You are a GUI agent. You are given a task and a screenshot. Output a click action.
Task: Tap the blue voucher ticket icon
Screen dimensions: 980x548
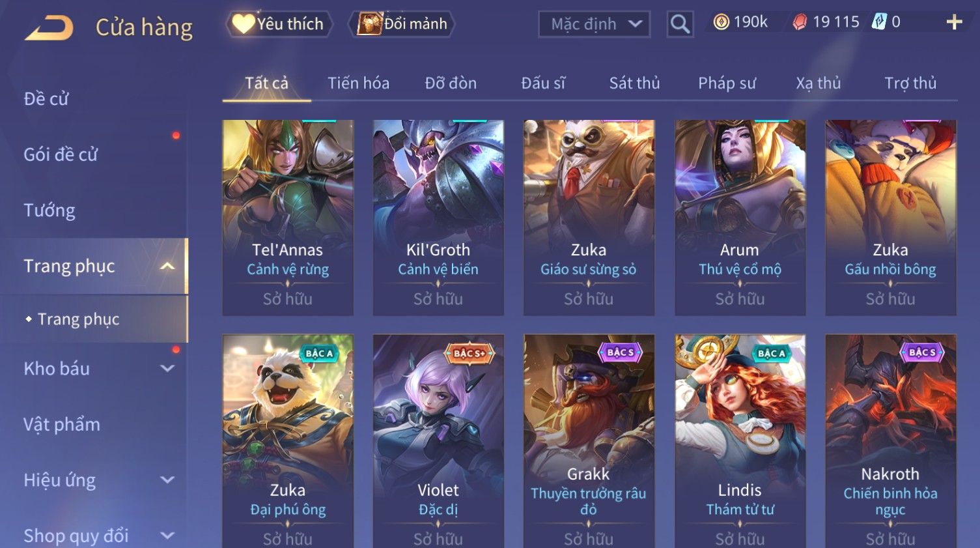(x=879, y=22)
